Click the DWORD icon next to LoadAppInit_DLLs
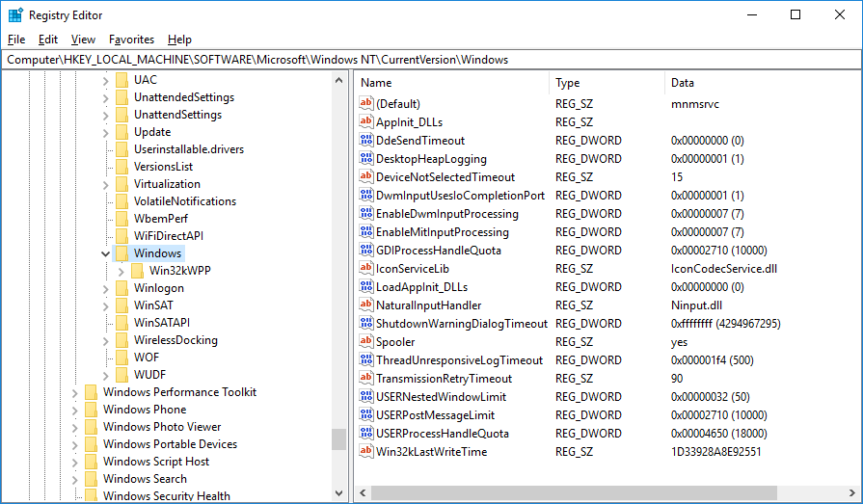863x504 pixels. pos(366,286)
